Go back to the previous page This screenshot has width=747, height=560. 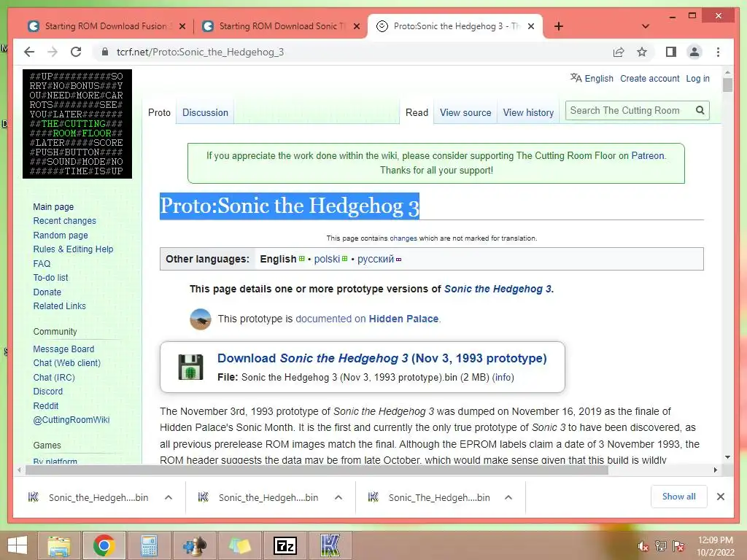[29, 52]
